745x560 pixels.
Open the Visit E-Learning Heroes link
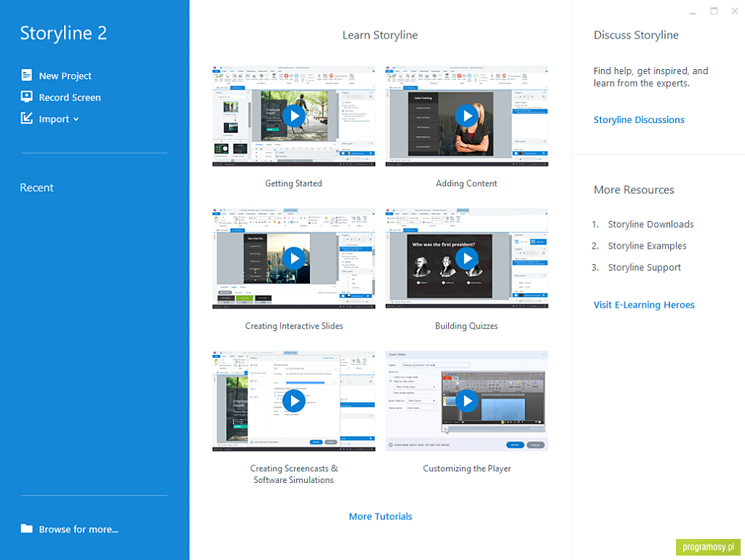point(644,305)
